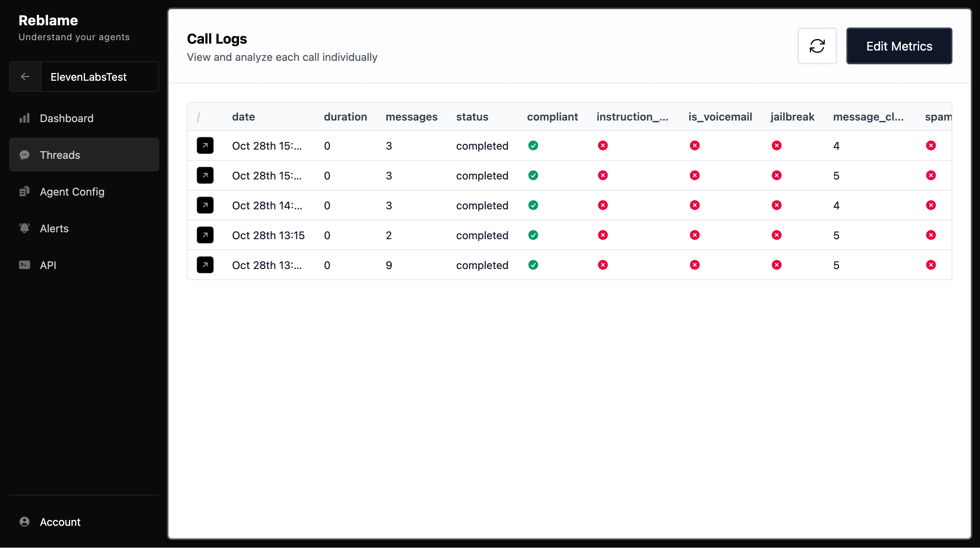Open the first Oct 28th 15 call log arrow

tap(205, 146)
